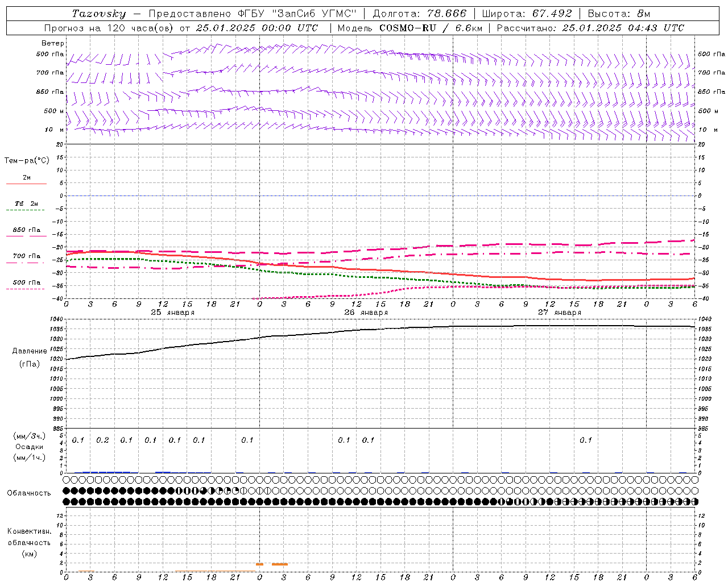Screen dimensions: 728x582
Task: Click the forecast start time "25.01.2025 00:00 UTC"
Action: 257,28
